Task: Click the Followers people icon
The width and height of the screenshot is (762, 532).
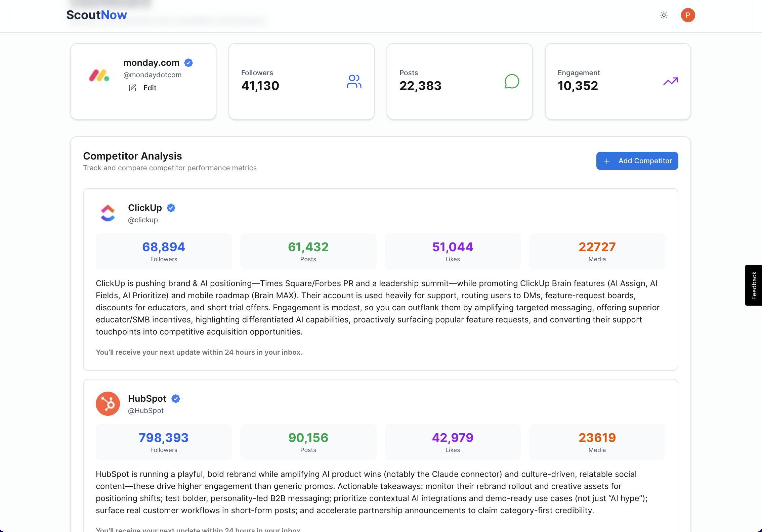Action: pyautogui.click(x=354, y=81)
